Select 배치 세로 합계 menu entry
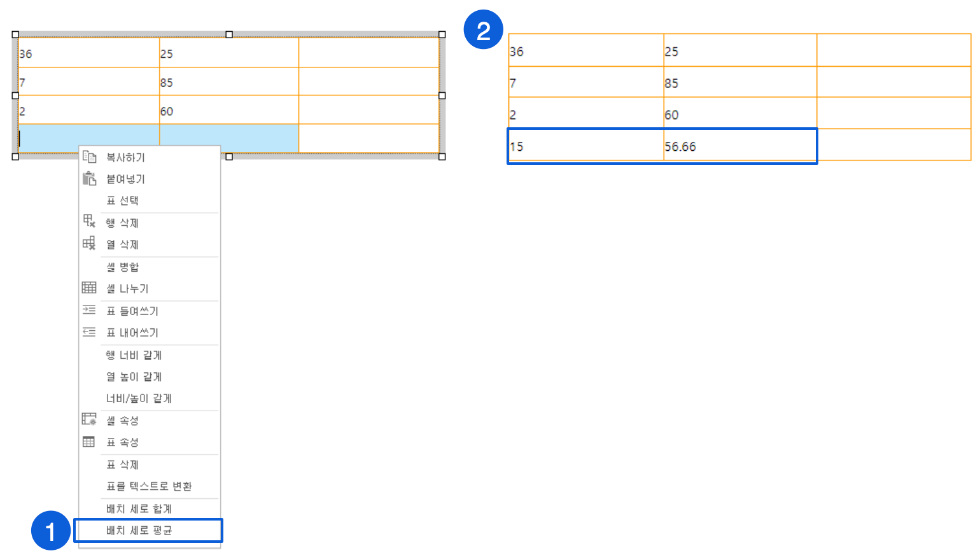This screenshot has width=980, height=560. coord(139,508)
